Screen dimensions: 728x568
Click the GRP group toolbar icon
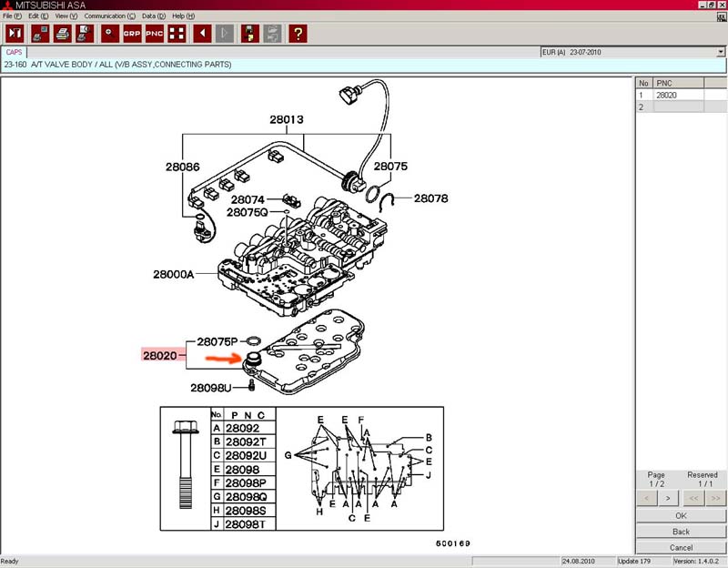click(132, 34)
